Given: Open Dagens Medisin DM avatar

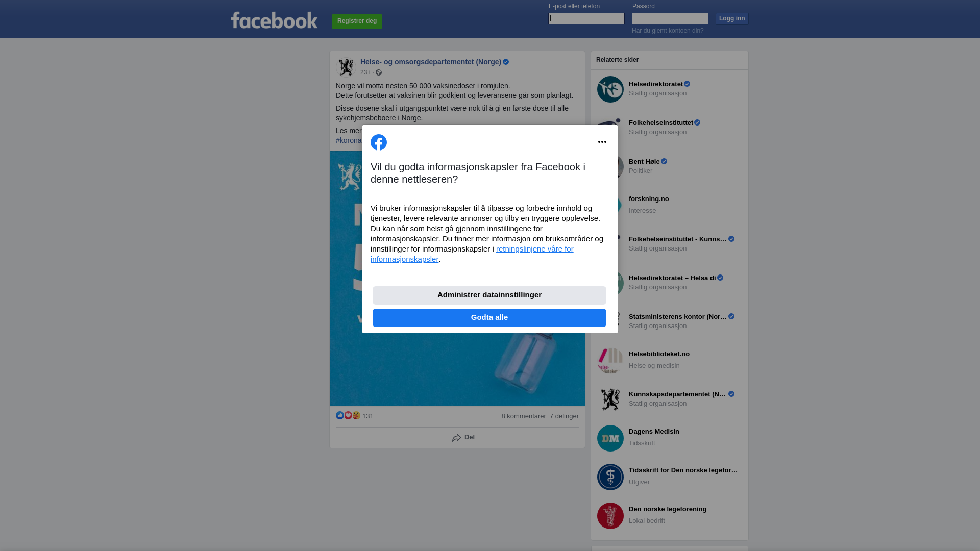Looking at the screenshot, I should click(610, 438).
